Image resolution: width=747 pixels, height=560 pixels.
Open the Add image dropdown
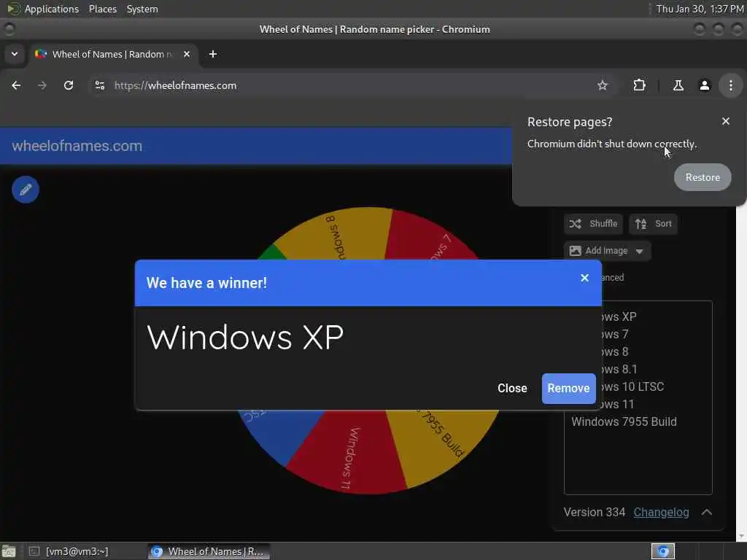pos(607,251)
